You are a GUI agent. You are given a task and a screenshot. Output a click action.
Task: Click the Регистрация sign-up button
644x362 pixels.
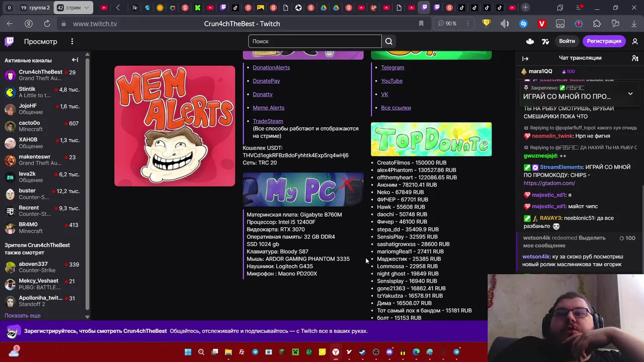pyautogui.click(x=604, y=41)
